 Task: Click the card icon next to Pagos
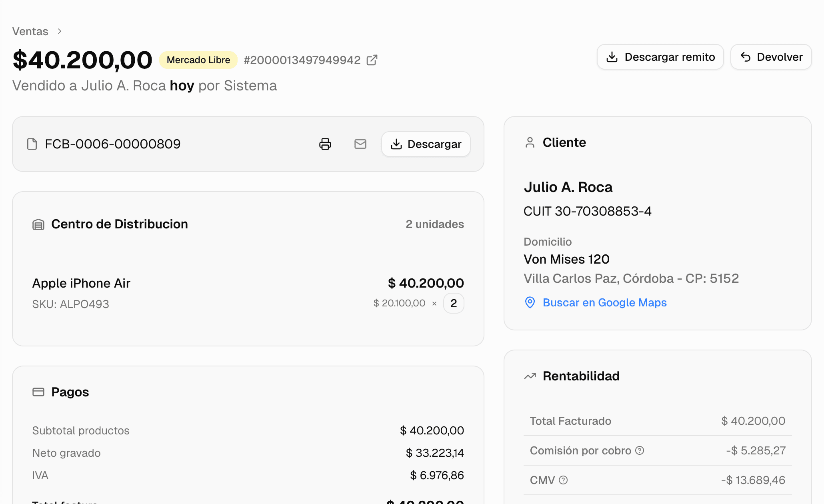pyautogui.click(x=38, y=392)
